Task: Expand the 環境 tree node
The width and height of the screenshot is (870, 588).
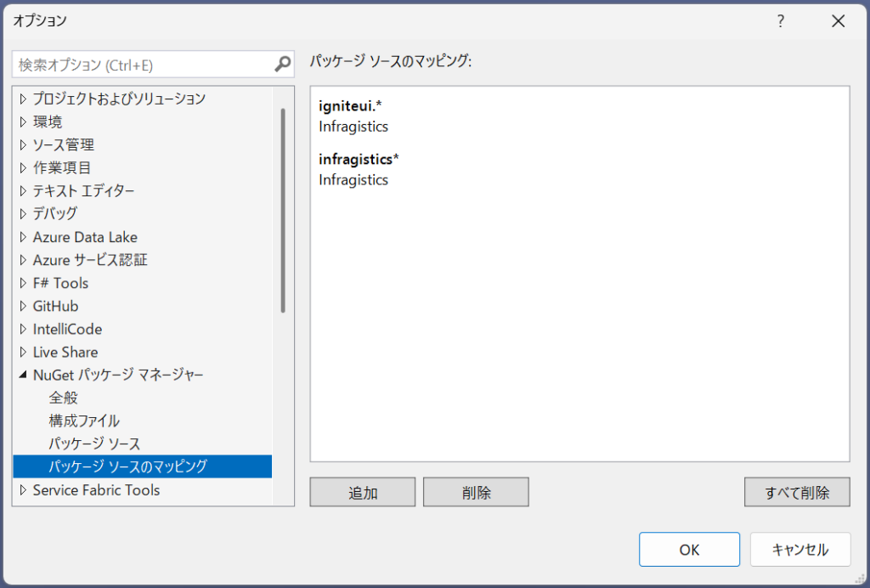Action: (x=23, y=122)
